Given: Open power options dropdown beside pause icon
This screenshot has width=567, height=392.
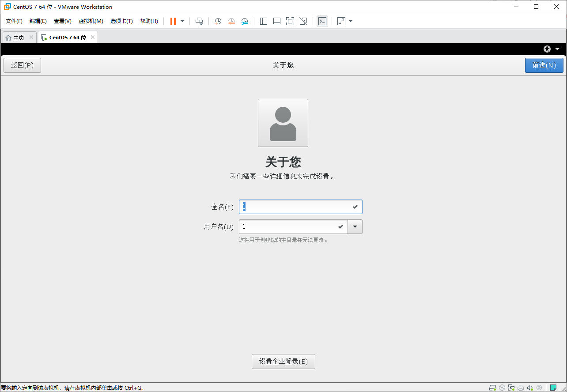Looking at the screenshot, I should pos(182,21).
